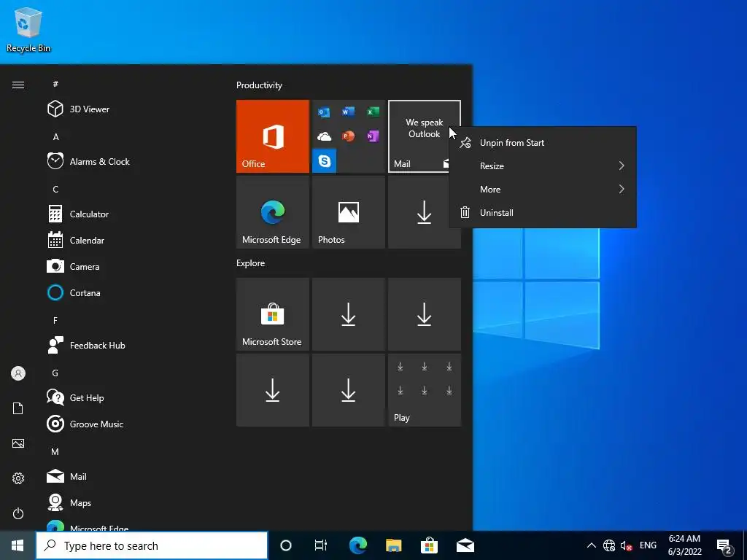Open the Microsoft Store tile
747x560 pixels.
click(x=273, y=314)
